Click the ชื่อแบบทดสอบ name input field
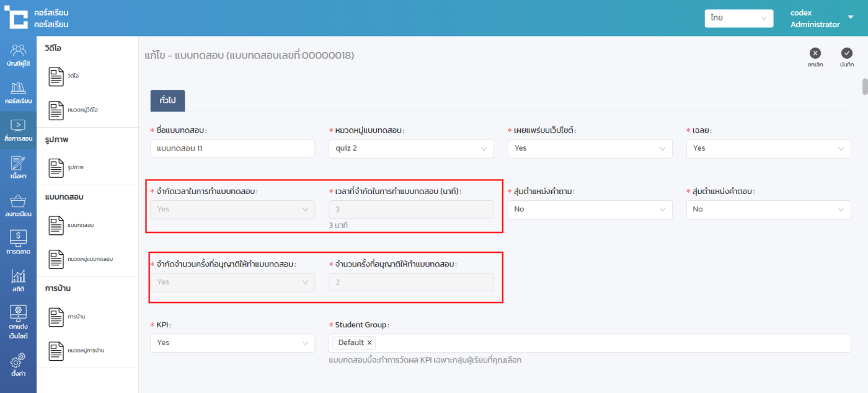The height and width of the screenshot is (393, 868). [x=232, y=148]
